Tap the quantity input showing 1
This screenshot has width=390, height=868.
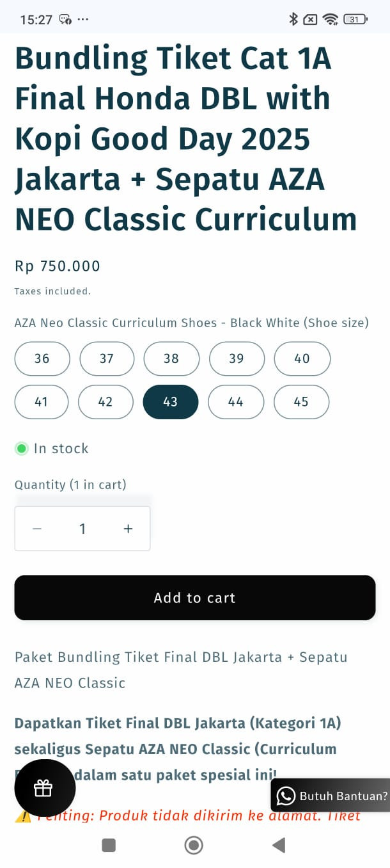click(x=82, y=528)
